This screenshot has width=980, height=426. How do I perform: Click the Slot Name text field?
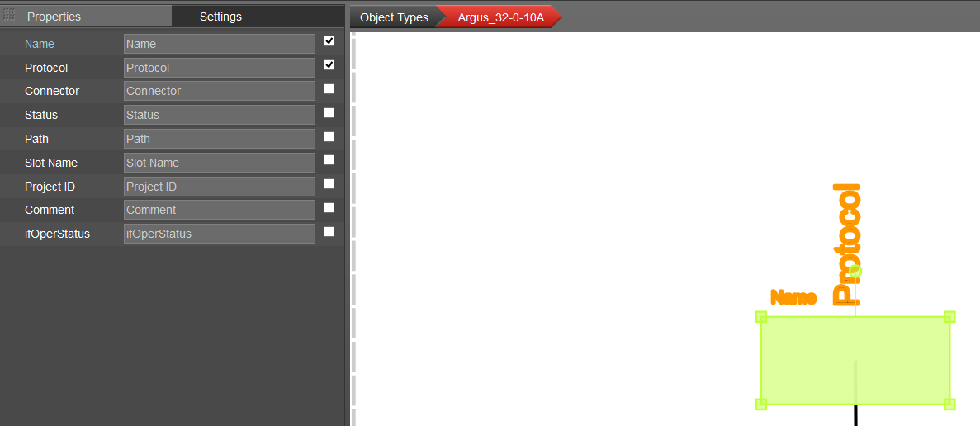coord(219,163)
